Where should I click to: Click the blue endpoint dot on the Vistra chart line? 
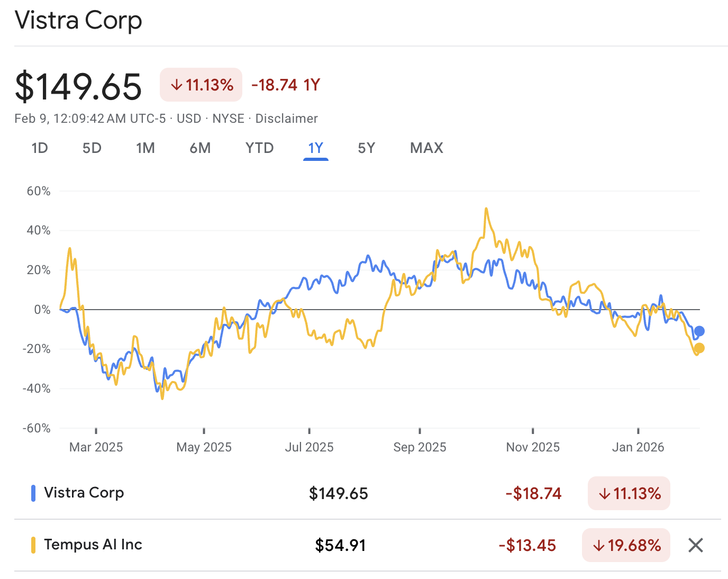pos(699,331)
